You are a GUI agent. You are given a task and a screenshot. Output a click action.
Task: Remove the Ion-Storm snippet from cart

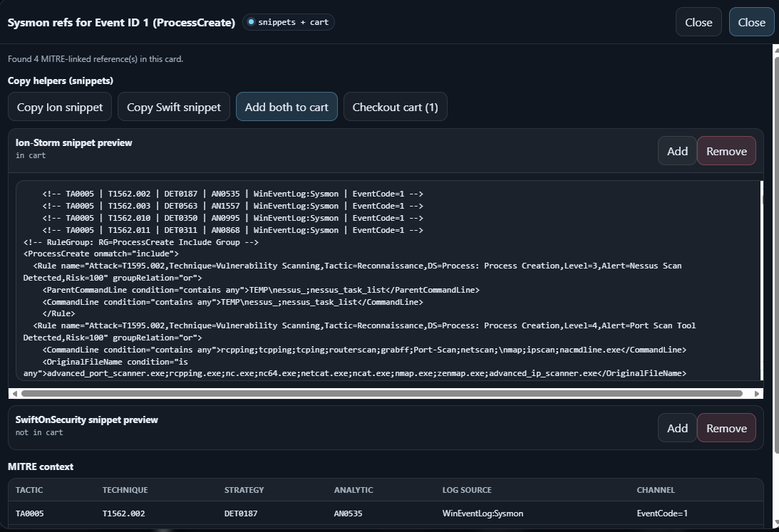tap(726, 151)
